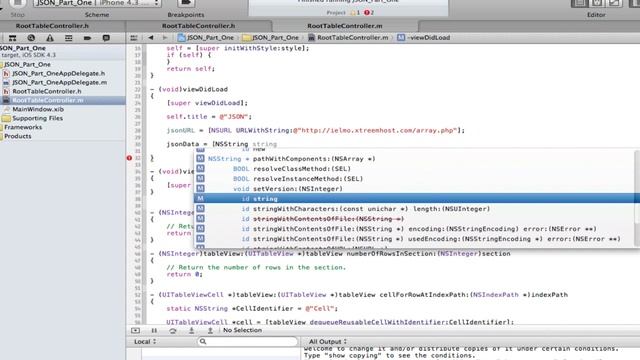Open the All Output console dropdown
Image resolution: width=640 pixels, height=360 pixels.
tap(328, 342)
